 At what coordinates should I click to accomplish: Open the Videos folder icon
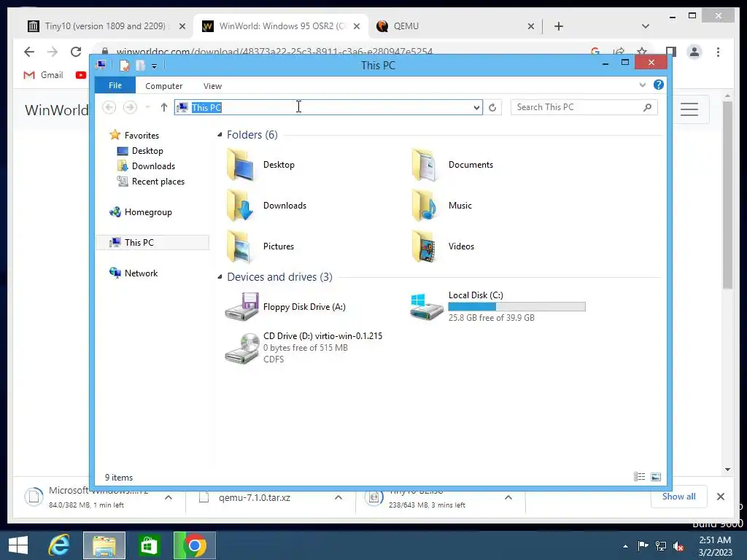pyautogui.click(x=425, y=246)
